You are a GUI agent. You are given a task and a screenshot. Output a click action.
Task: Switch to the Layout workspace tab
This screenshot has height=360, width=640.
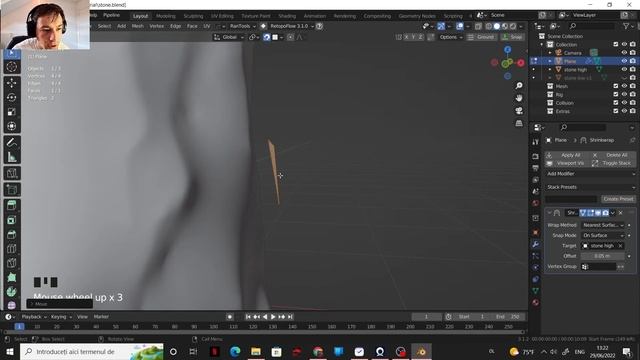coord(140,16)
